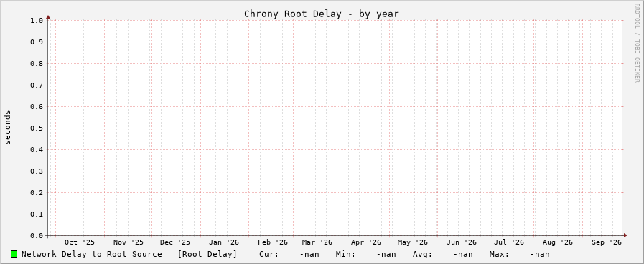Click the y-axis value 0.5

(x=37, y=128)
